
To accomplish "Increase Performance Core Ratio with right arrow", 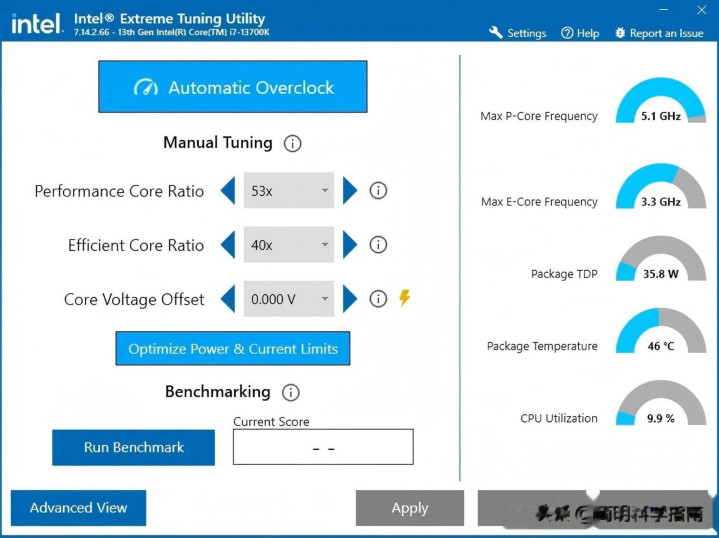I will (350, 191).
